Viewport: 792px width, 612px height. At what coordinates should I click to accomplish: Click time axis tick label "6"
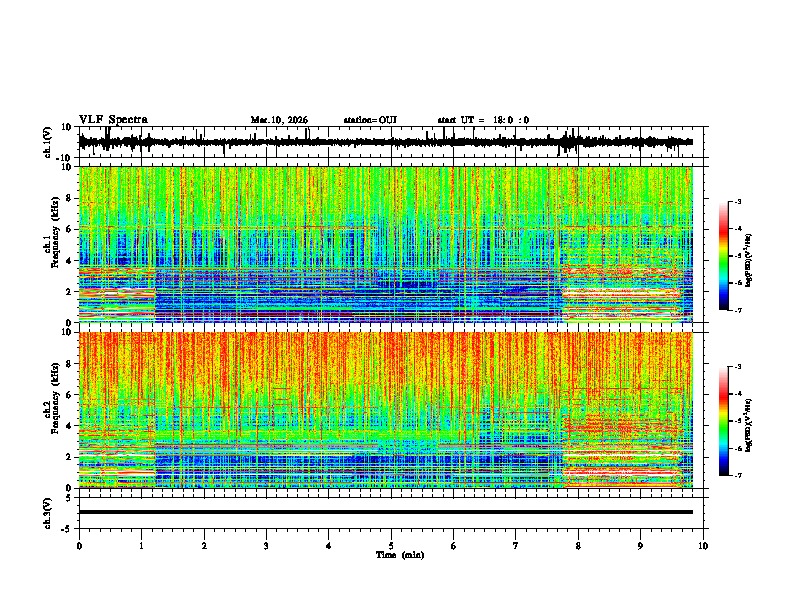(x=453, y=546)
